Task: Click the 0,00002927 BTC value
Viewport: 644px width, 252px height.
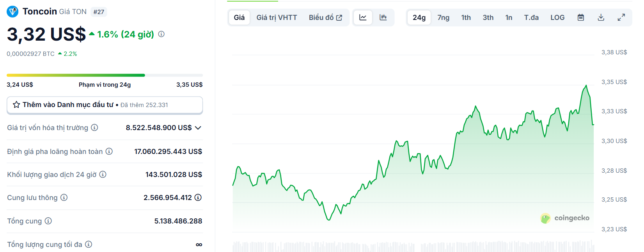Action: pos(30,54)
